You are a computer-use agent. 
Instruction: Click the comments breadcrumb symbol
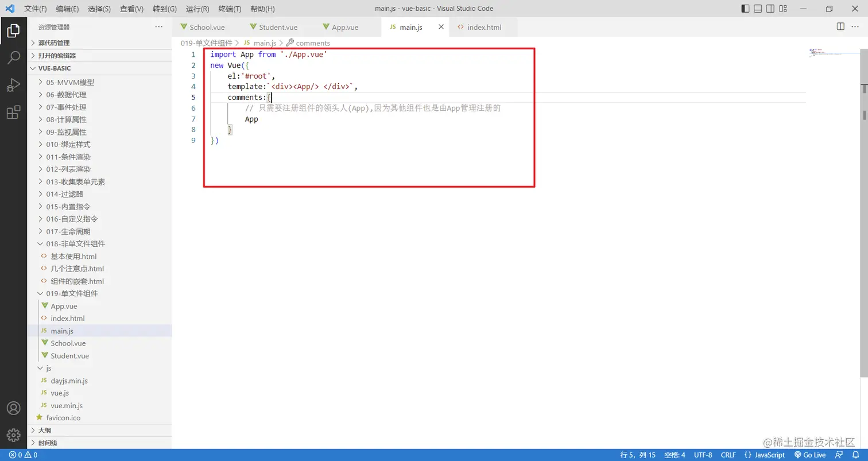(308, 43)
